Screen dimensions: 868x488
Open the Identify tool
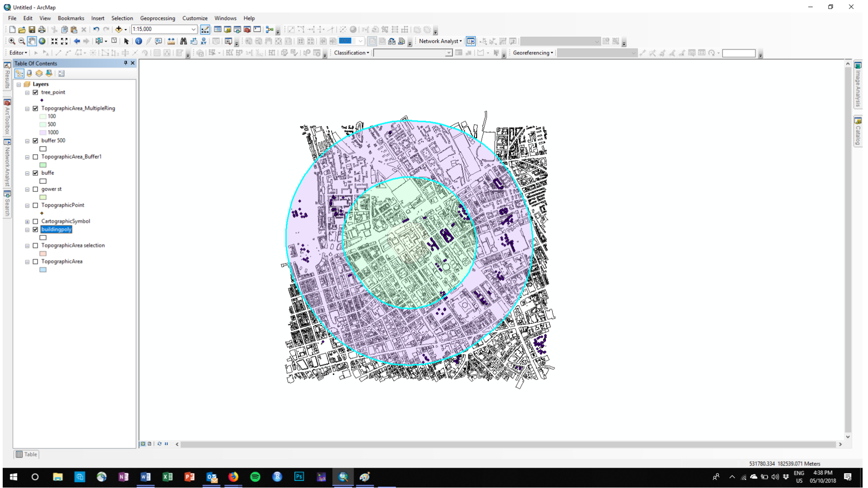(x=138, y=41)
